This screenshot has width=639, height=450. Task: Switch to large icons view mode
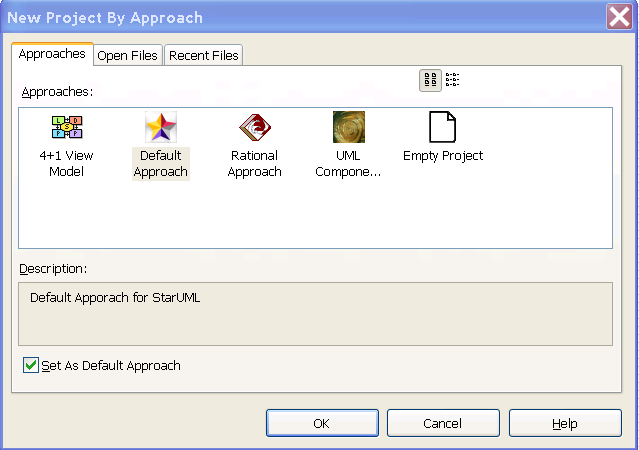point(430,80)
